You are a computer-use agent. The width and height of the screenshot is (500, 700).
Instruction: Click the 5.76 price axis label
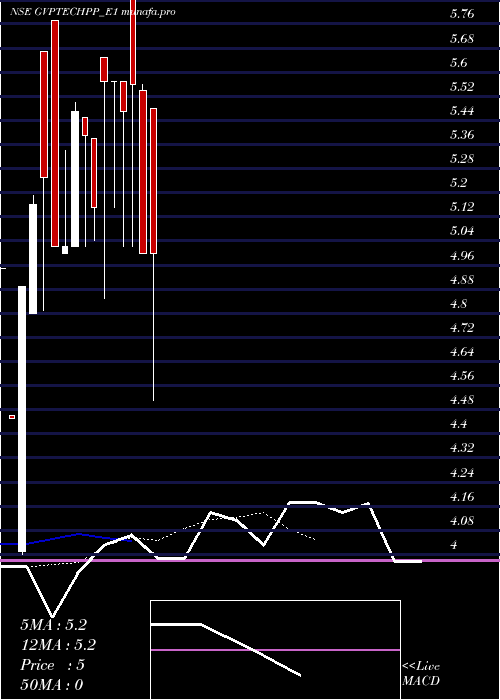(x=462, y=14)
